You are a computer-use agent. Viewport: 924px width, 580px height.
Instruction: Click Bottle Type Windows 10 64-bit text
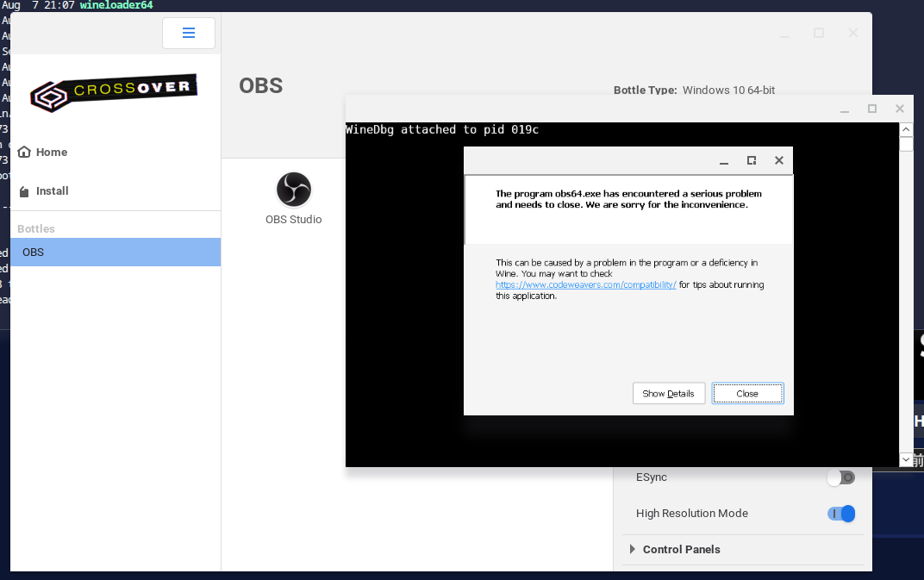pos(694,90)
